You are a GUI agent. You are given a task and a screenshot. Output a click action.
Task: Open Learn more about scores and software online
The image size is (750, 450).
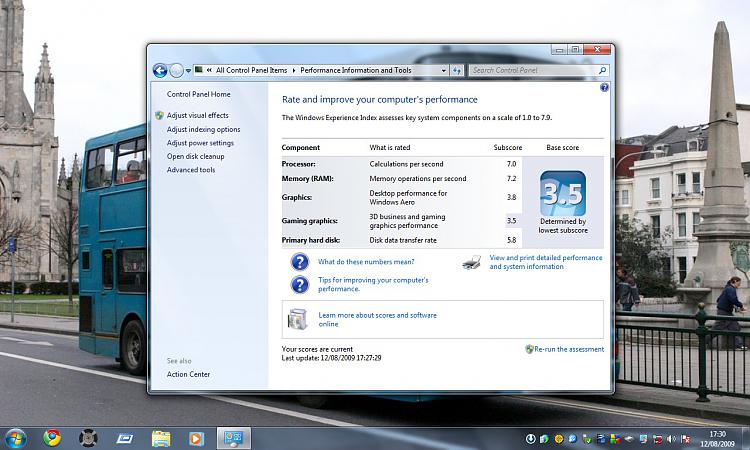point(377,319)
